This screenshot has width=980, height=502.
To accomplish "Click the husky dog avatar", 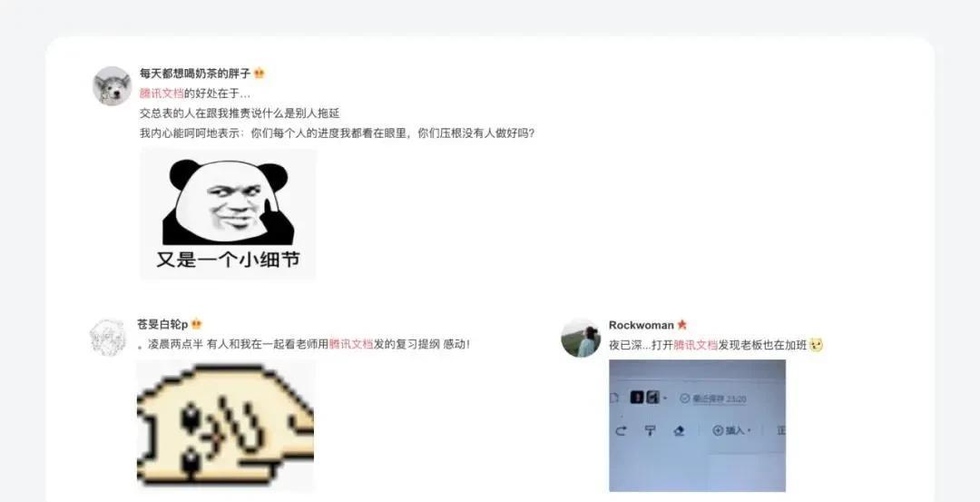I will point(113,85).
